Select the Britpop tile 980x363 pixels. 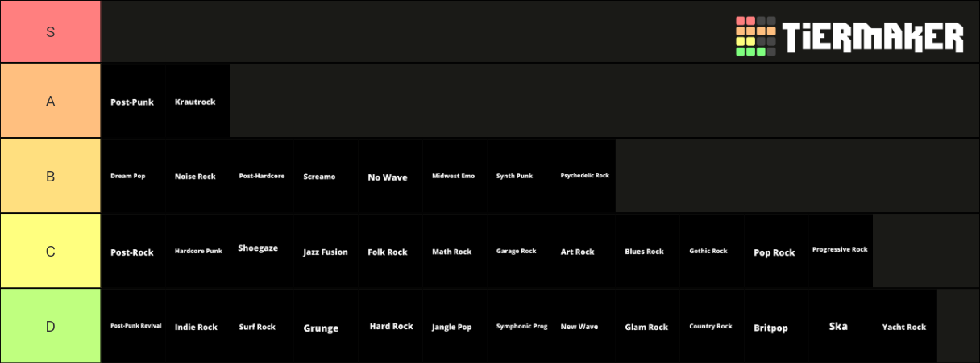tap(771, 328)
